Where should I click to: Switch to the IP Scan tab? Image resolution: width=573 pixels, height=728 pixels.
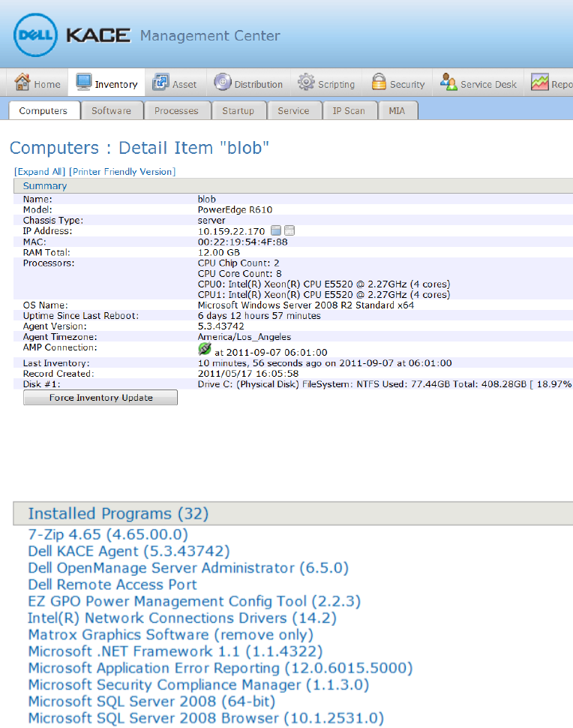point(349,110)
